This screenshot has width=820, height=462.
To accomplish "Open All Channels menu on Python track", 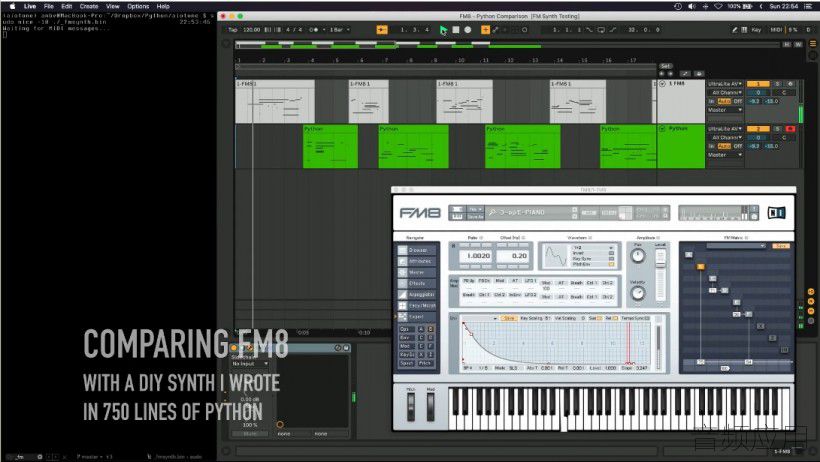I will coord(725,138).
